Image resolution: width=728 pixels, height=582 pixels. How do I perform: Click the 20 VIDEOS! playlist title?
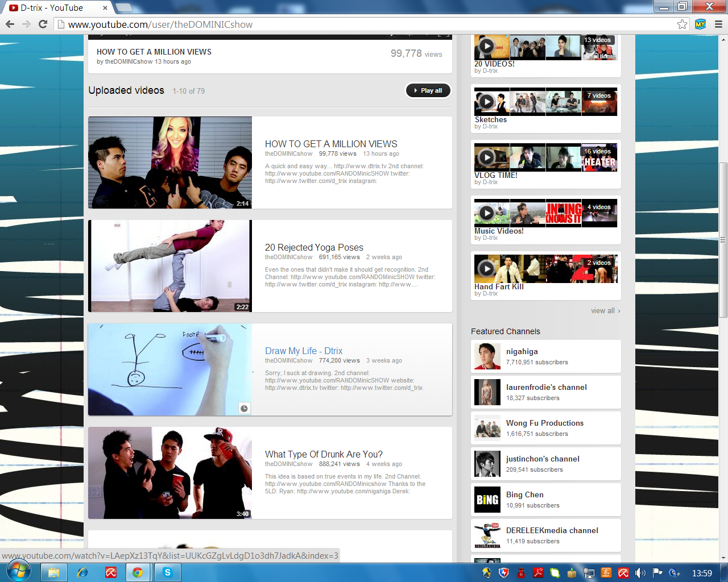point(495,64)
